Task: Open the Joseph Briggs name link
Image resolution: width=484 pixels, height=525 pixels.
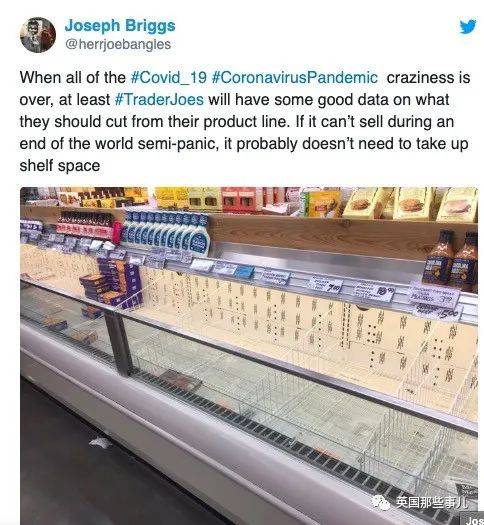Action: pos(120,26)
